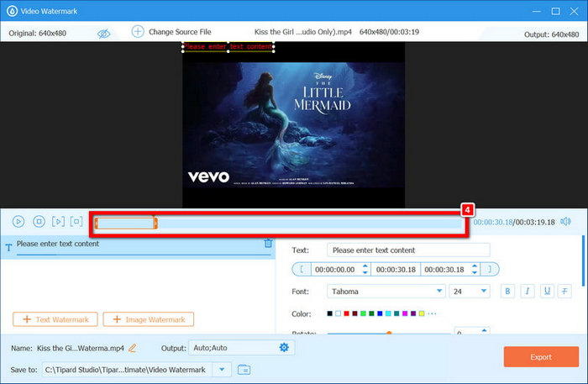This screenshot has height=384, width=588.
Task: Pick the light green color swatch
Action: point(363,313)
